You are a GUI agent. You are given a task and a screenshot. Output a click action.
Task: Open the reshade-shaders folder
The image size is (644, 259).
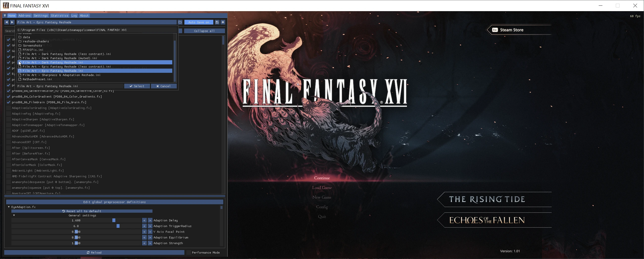(36, 41)
